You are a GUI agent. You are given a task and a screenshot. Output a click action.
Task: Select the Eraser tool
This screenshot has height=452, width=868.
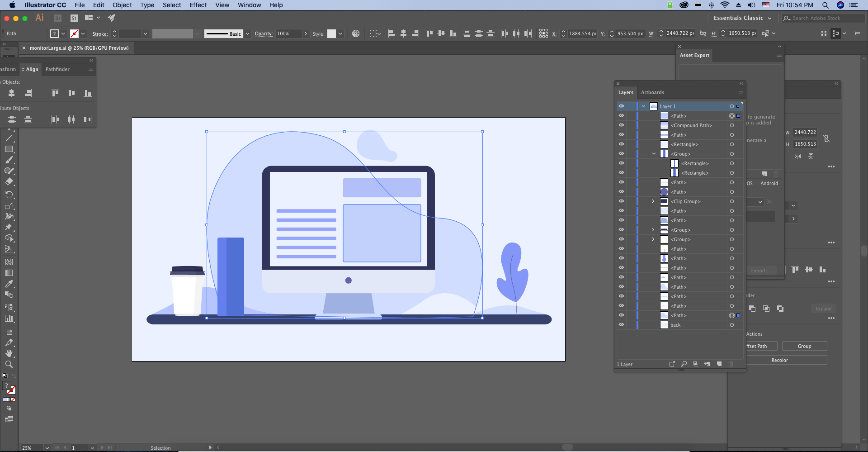point(9,182)
